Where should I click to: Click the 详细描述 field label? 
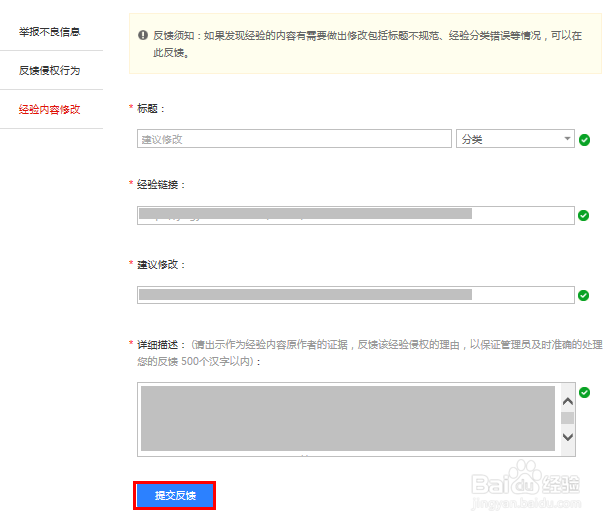[161, 345]
